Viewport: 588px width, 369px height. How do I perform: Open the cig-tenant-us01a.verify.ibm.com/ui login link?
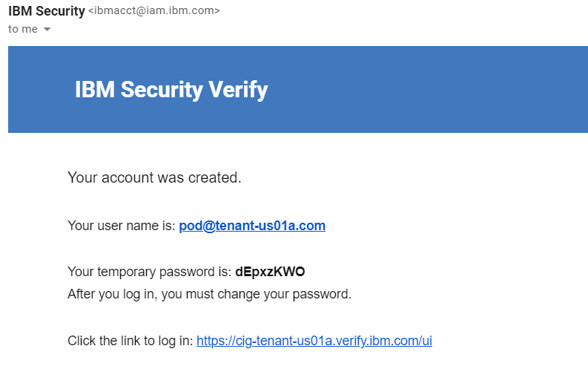314,341
